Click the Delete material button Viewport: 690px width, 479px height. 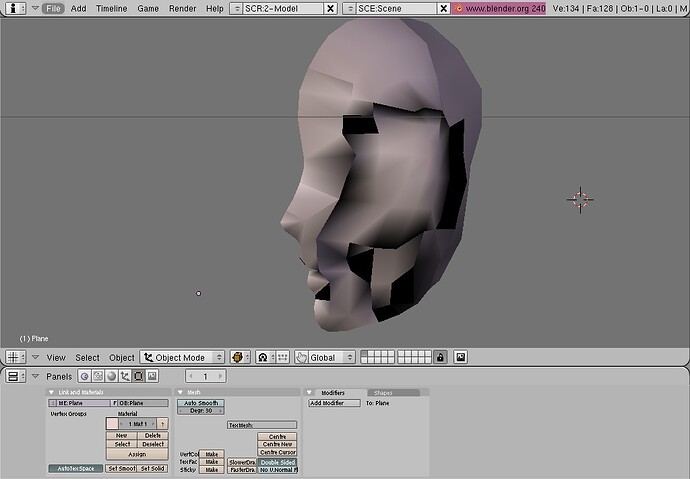(x=153, y=435)
